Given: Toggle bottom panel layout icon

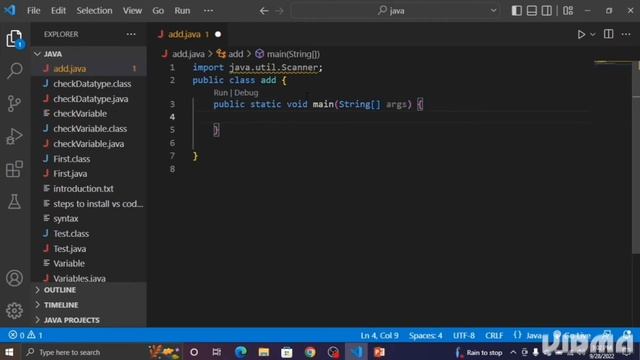Looking at the screenshot, I should click(x=531, y=11).
